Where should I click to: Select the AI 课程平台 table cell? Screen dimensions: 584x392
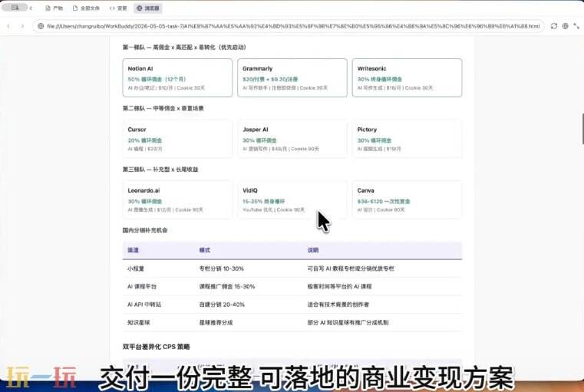click(142, 286)
